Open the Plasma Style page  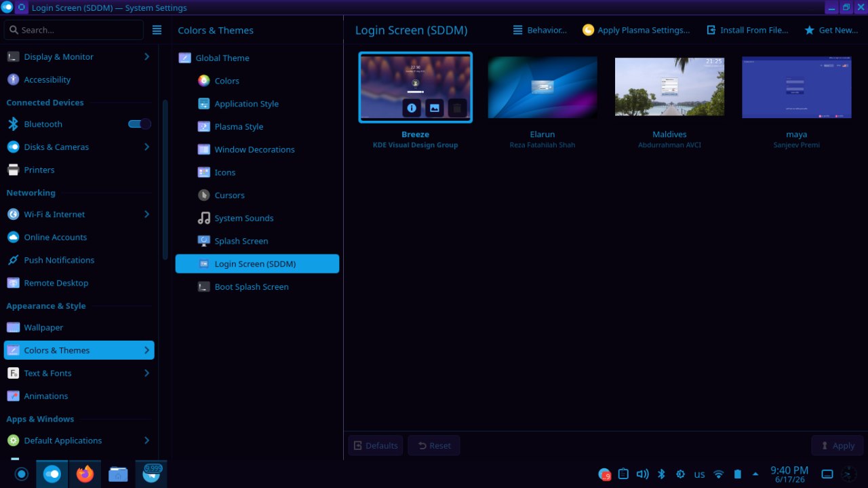[257, 126]
